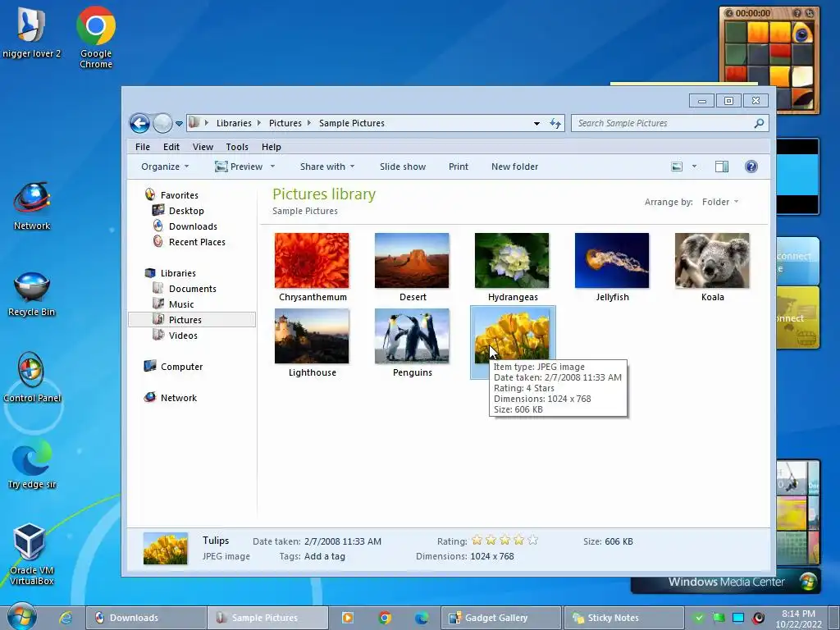840x630 pixels.
Task: Set the rating to three stars
Action: [x=504, y=541]
